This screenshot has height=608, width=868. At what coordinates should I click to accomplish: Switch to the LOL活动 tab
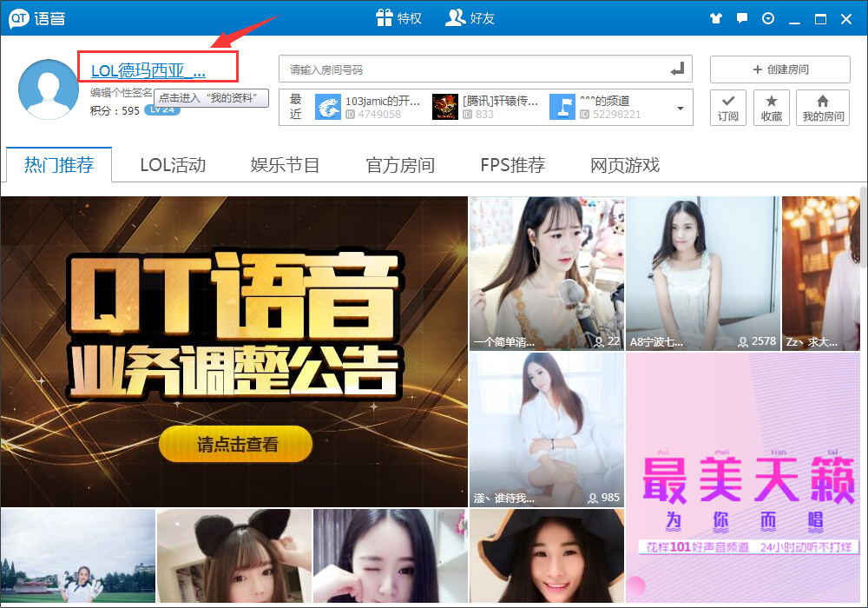click(x=172, y=165)
